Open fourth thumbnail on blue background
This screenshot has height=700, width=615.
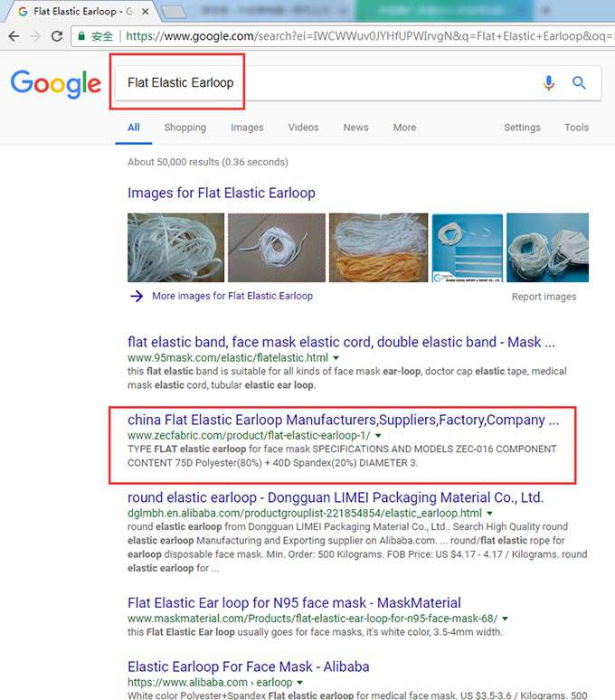(x=468, y=248)
